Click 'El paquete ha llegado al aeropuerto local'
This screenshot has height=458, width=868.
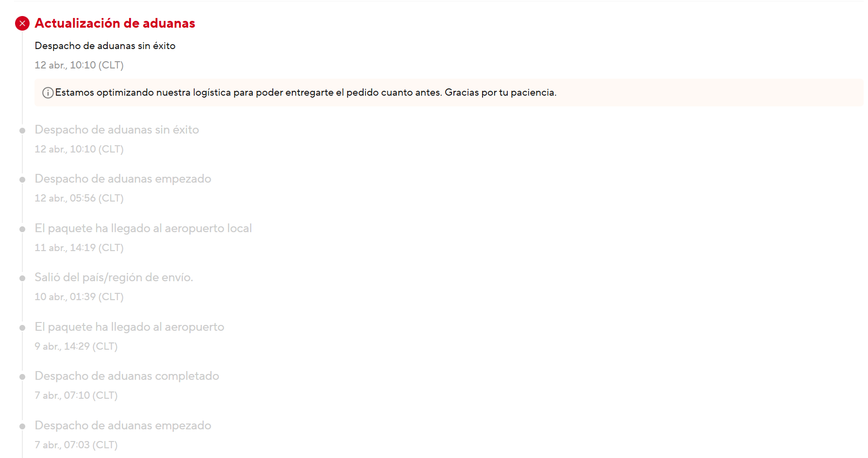(143, 228)
